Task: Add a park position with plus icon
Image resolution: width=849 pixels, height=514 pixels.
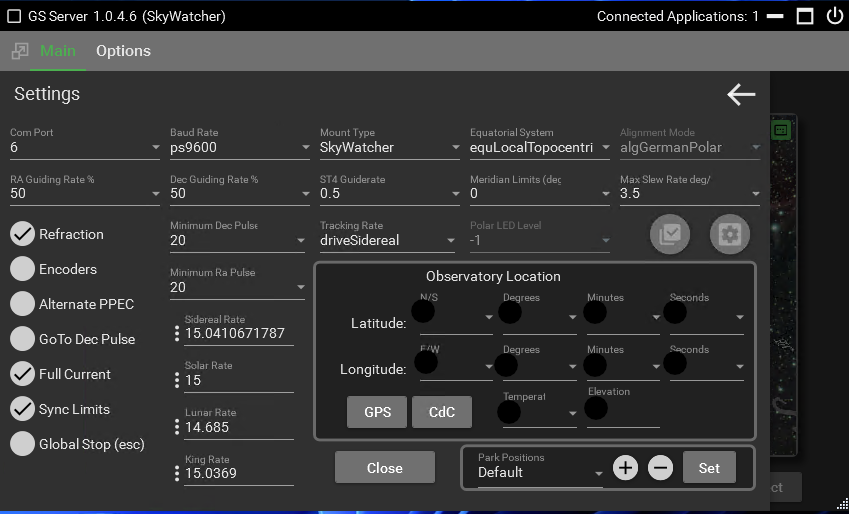Action: 625,468
